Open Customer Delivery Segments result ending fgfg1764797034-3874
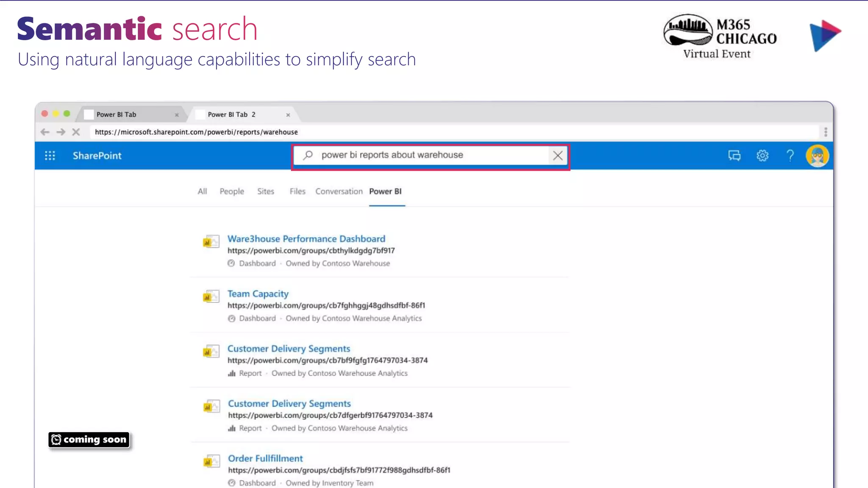The height and width of the screenshot is (488, 868). tap(289, 349)
